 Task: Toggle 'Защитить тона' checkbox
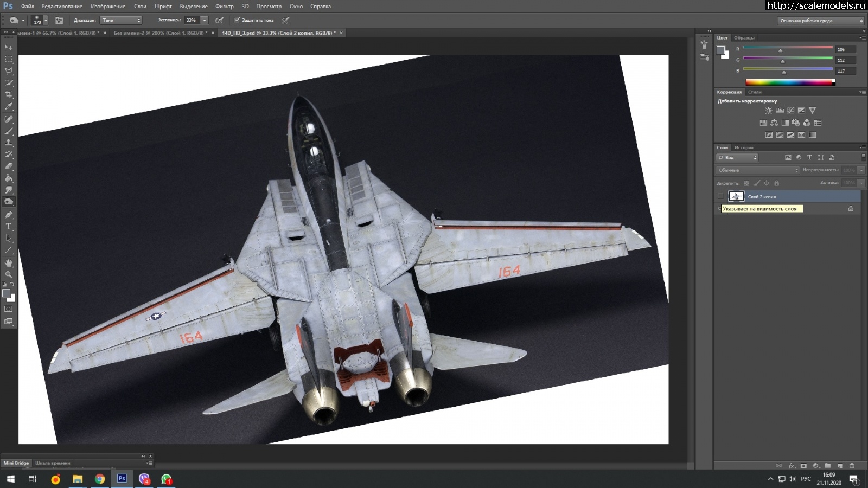(x=237, y=20)
